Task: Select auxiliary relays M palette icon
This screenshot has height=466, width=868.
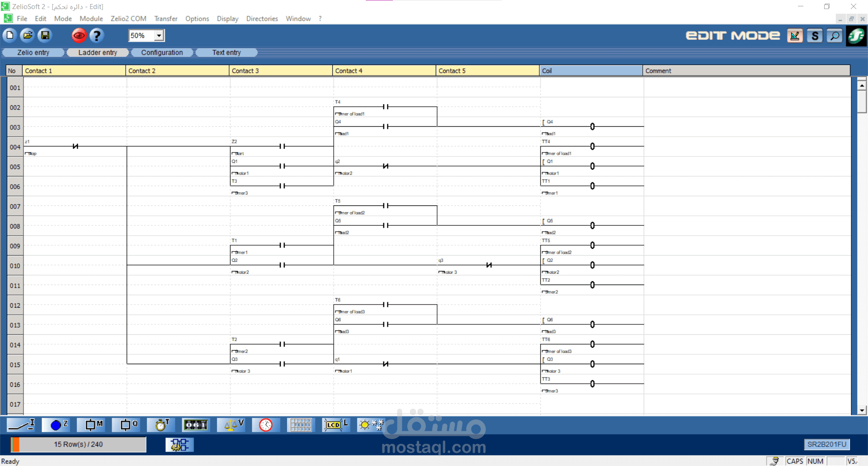Action: [x=91, y=425]
